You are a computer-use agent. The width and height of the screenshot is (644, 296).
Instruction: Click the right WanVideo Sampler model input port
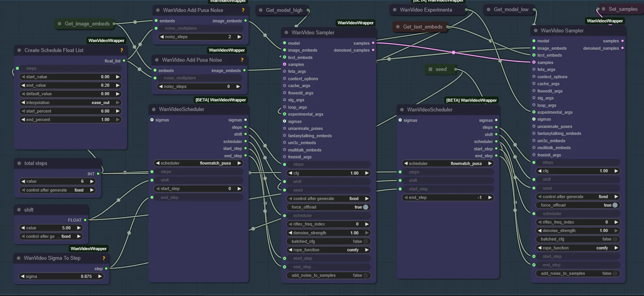coord(534,41)
